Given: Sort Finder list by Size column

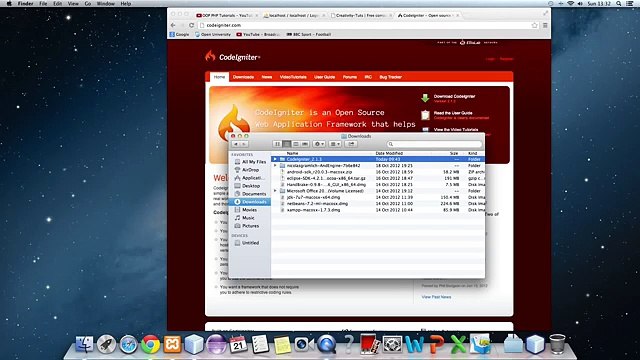Looking at the screenshot, I should pyautogui.click(x=453, y=153).
